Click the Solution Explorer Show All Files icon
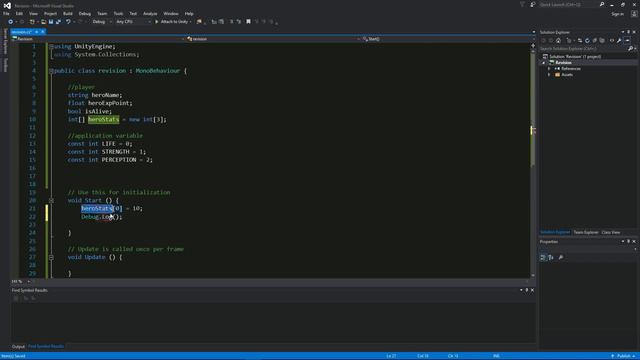The height and width of the screenshot is (360, 640). click(602, 40)
